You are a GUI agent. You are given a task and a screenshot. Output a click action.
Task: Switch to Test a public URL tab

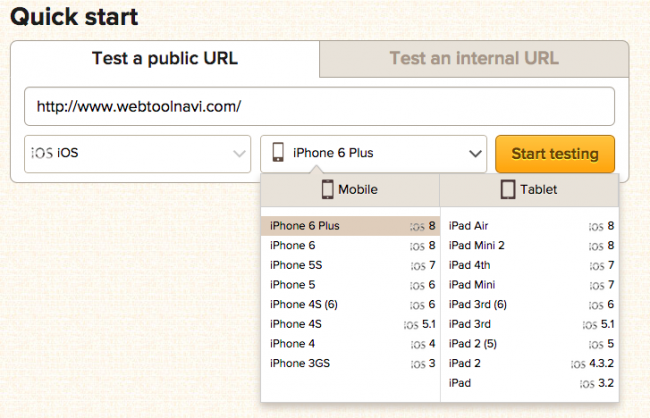165,58
